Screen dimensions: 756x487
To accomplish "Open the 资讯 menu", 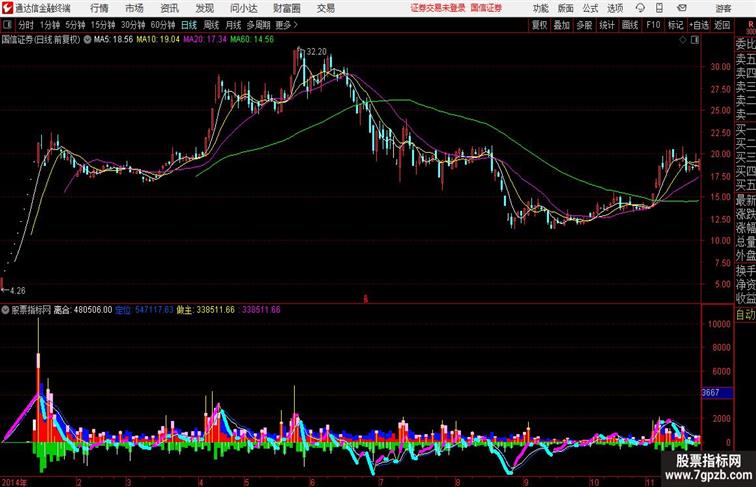I will point(169,8).
